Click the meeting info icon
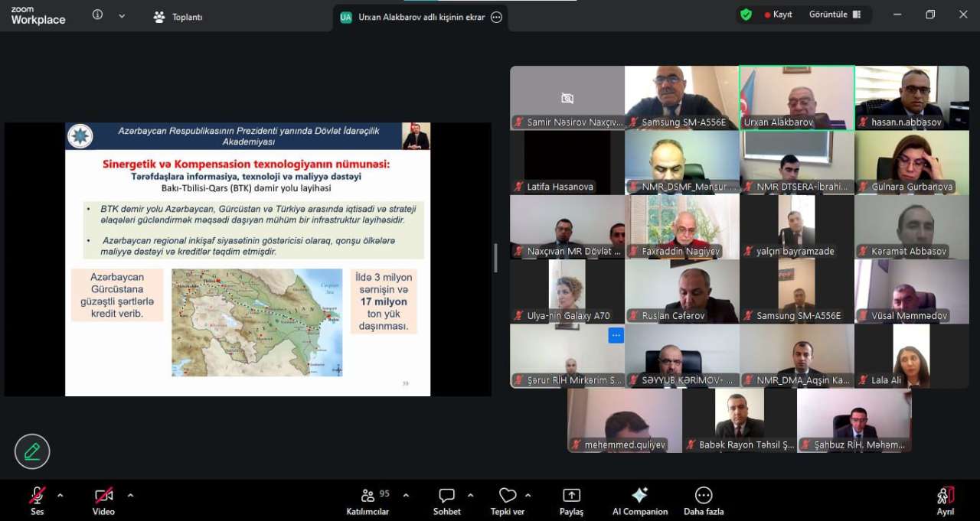 (97, 15)
